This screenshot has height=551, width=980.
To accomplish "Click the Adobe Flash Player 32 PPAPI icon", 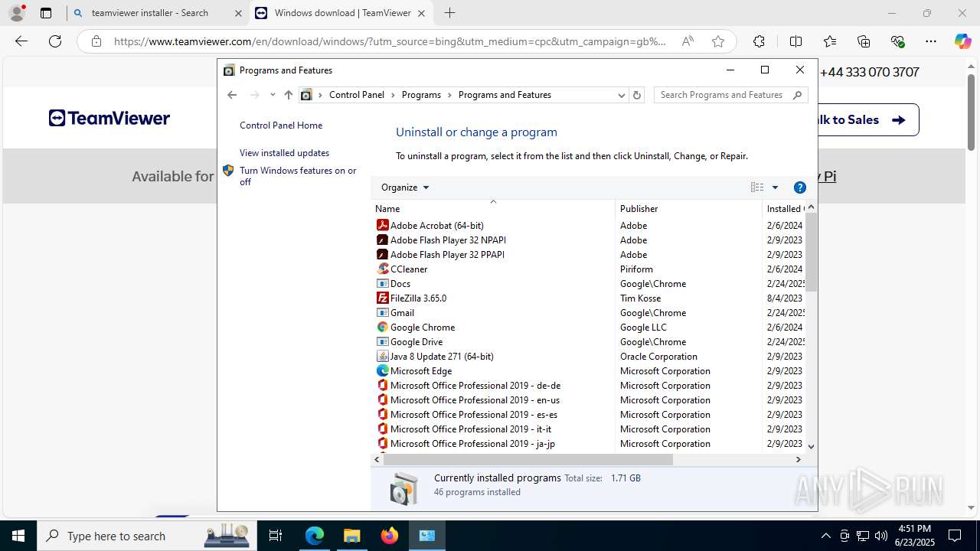I will [383, 254].
